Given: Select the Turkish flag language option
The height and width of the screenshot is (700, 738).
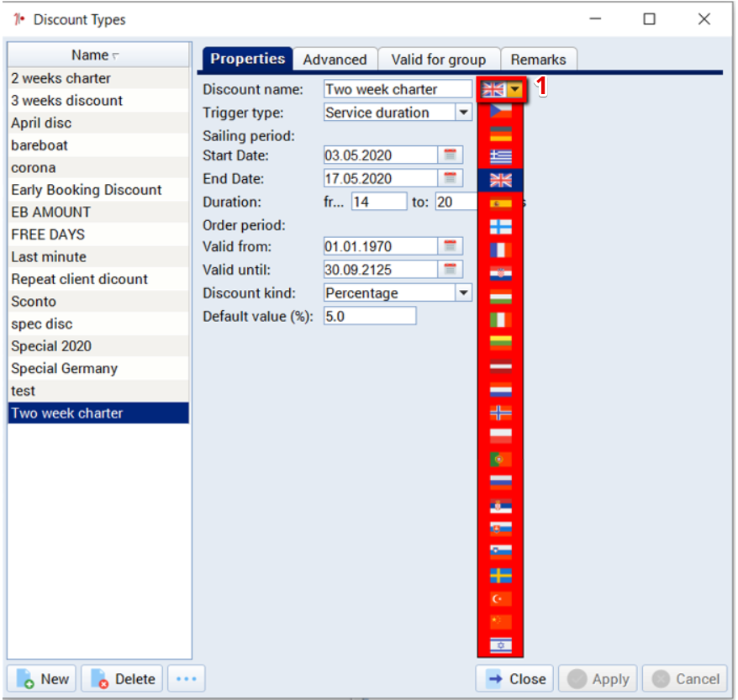Looking at the screenshot, I should click(500, 598).
